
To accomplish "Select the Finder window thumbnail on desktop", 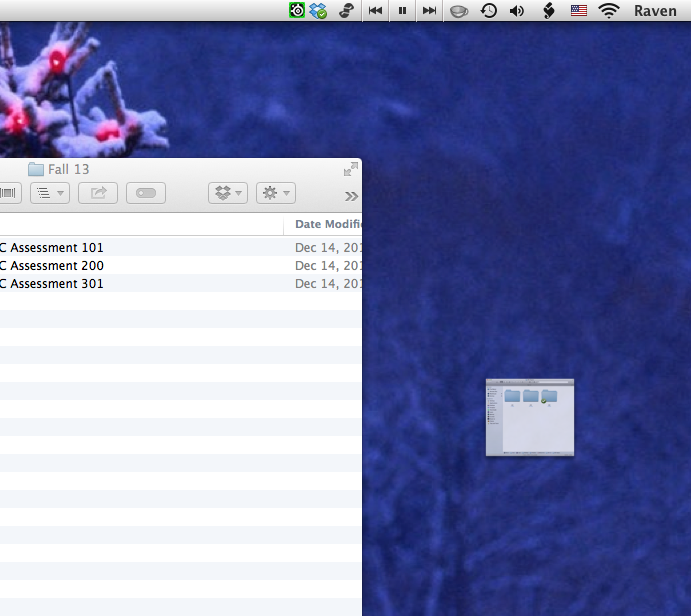I will tap(530, 417).
